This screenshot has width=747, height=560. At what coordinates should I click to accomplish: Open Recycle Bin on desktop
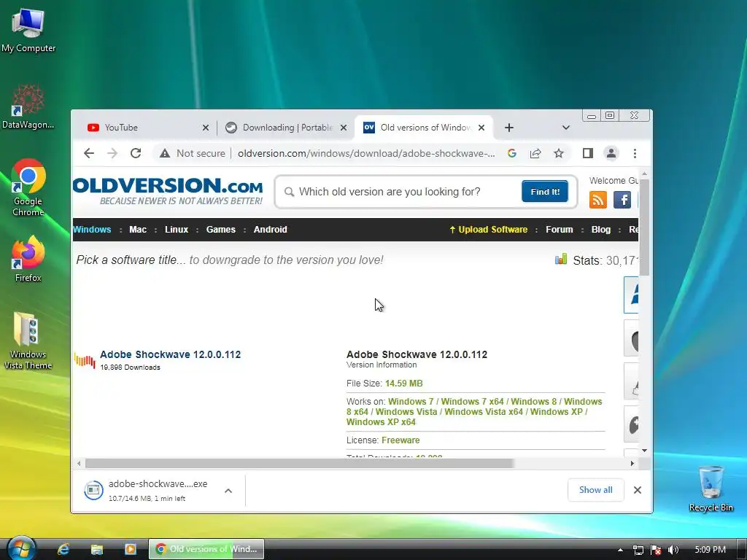click(711, 489)
